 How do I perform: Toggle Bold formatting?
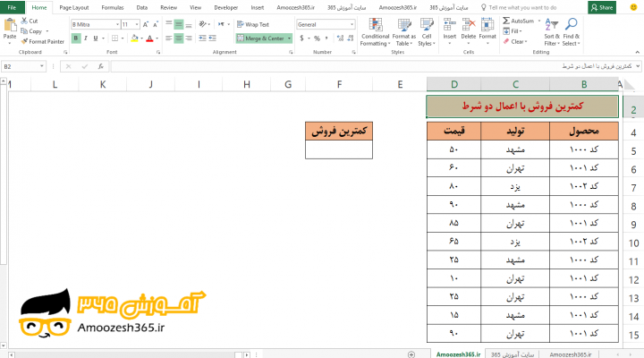tap(75, 38)
